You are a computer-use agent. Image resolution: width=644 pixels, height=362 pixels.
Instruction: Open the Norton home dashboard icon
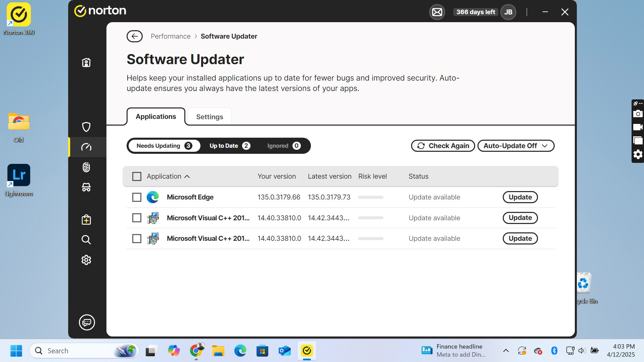click(x=86, y=62)
